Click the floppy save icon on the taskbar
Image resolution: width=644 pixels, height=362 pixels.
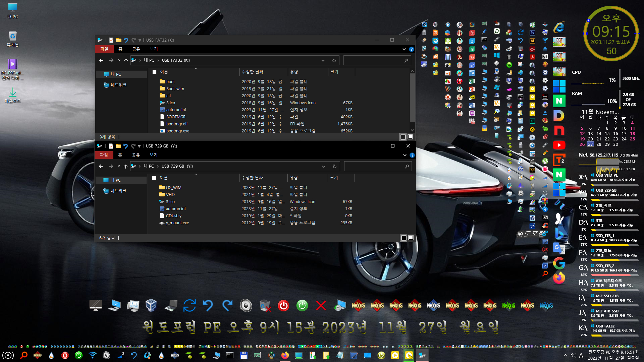(244, 355)
